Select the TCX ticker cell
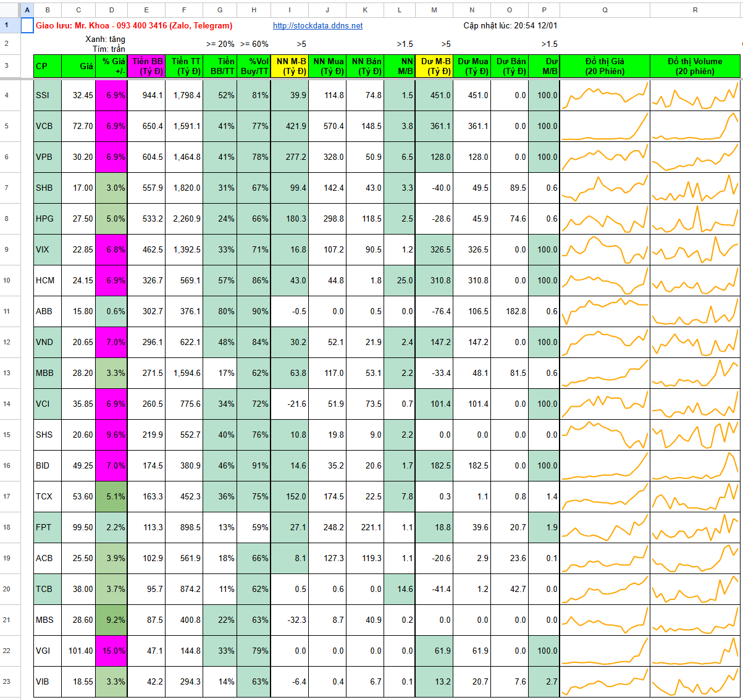The image size is (743, 700). point(48,496)
